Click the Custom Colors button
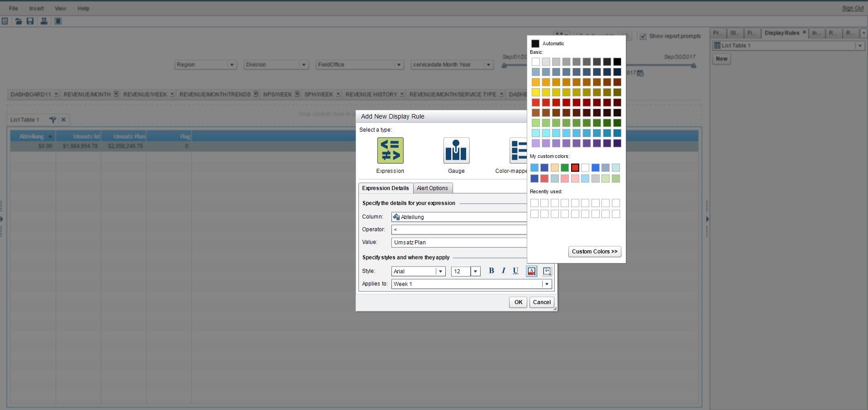The height and width of the screenshot is (410, 868). point(594,252)
